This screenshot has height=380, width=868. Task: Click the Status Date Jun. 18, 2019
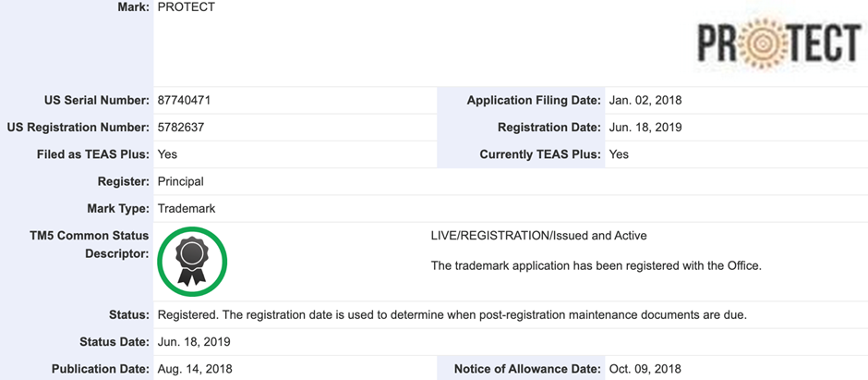pos(194,342)
